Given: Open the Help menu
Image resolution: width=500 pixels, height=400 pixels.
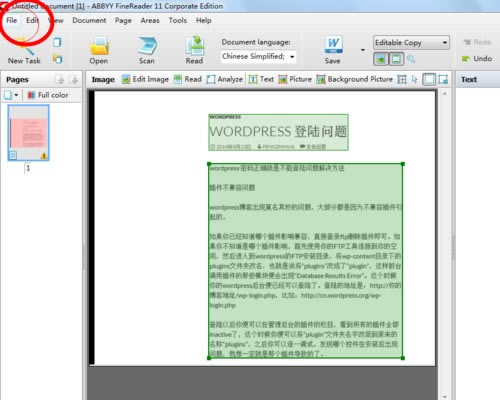Looking at the screenshot, I should 204,20.
